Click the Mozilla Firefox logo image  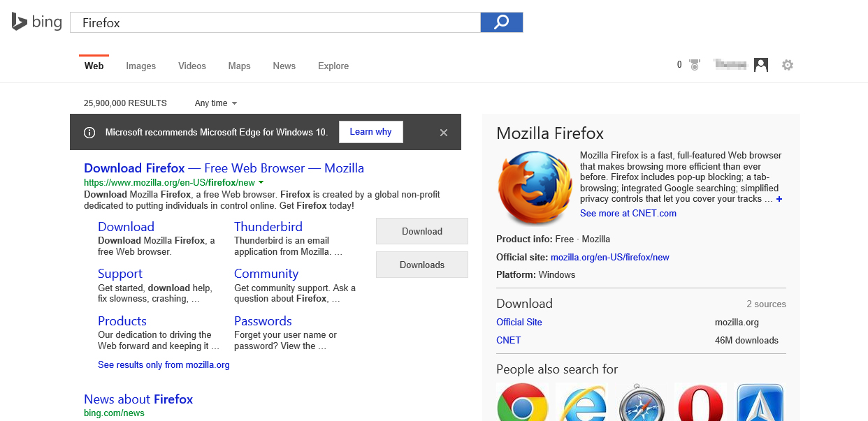click(535, 189)
